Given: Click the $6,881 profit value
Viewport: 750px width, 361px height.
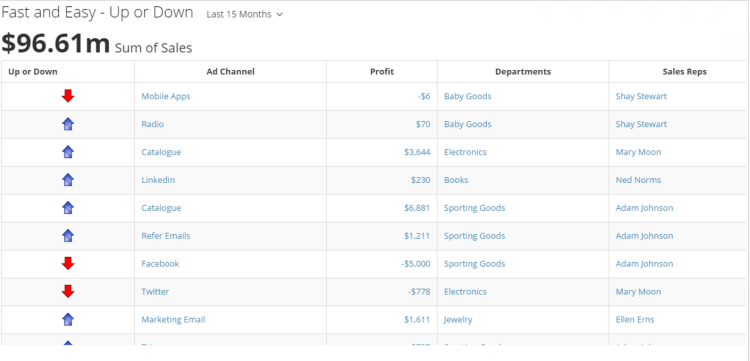Looking at the screenshot, I should coord(417,208).
